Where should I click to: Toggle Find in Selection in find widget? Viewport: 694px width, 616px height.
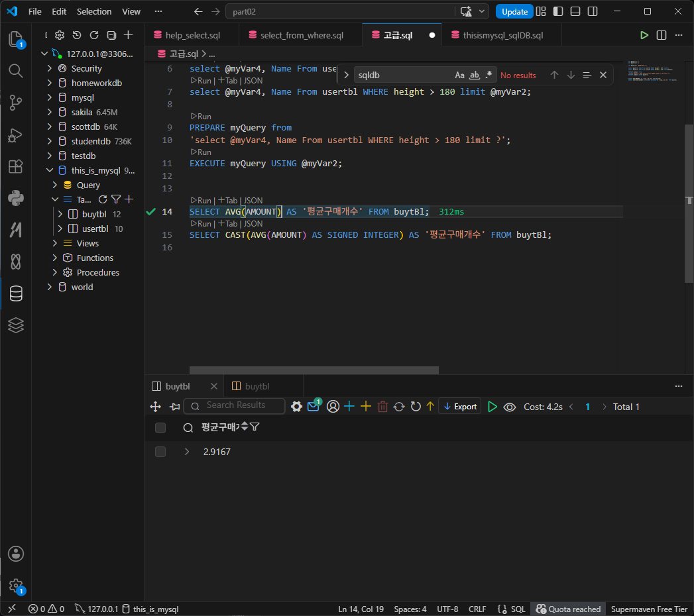[x=587, y=75]
